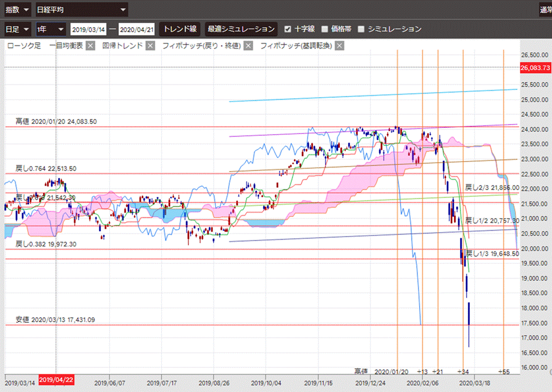Click the 2020/02/06 date on the axis
The height and width of the screenshot is (392, 552).
423,383
